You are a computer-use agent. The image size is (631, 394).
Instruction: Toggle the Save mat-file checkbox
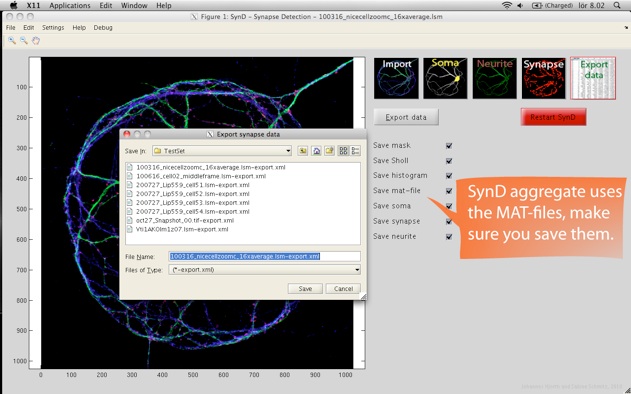click(449, 191)
